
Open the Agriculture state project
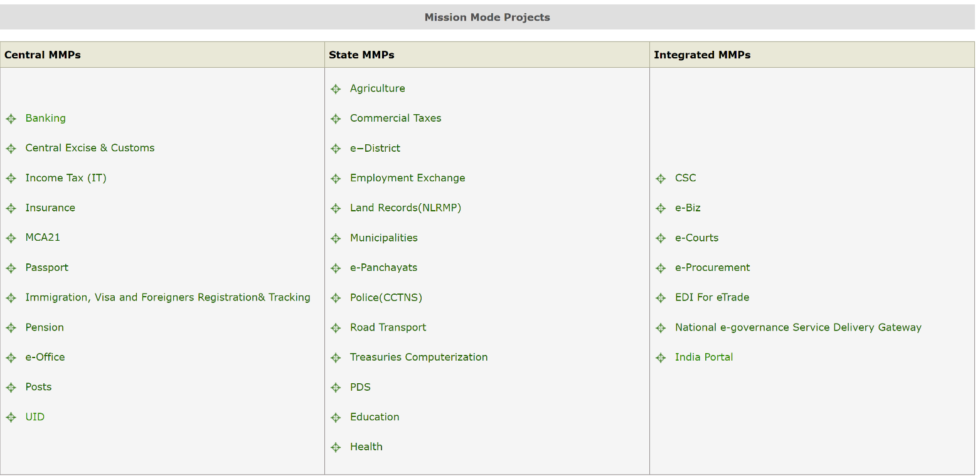[378, 88]
